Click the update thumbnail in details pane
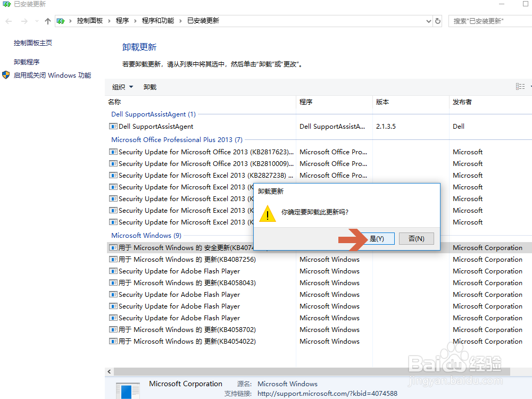Screen dimensions: 532x399 coord(128,390)
